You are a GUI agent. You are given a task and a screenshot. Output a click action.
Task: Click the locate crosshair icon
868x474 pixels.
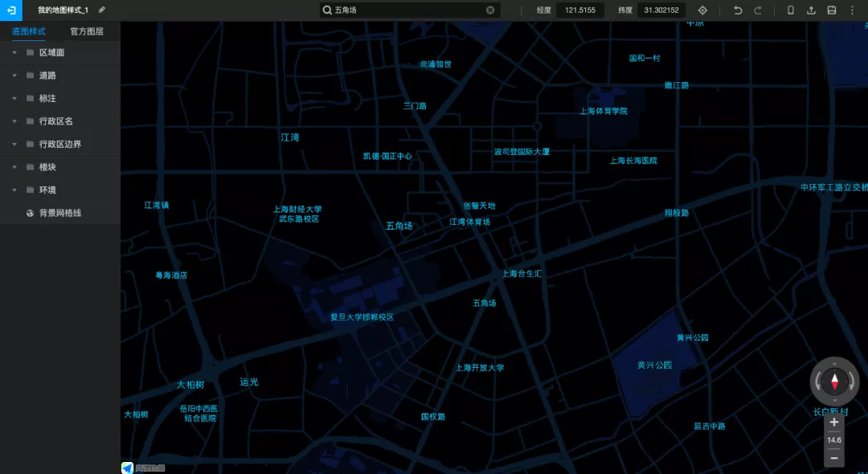tap(702, 10)
